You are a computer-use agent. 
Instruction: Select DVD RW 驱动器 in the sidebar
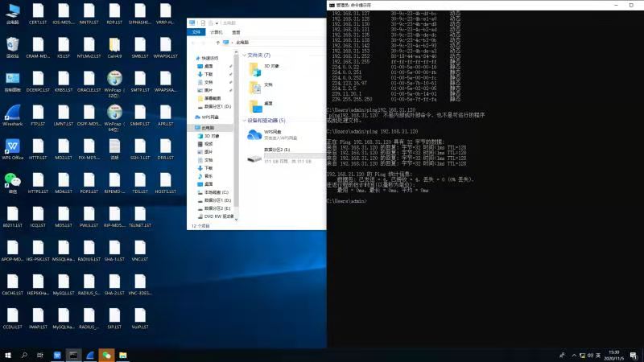215,216
